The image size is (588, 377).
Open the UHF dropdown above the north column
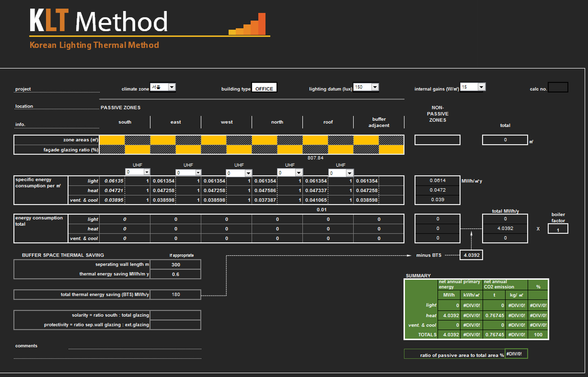(x=299, y=173)
